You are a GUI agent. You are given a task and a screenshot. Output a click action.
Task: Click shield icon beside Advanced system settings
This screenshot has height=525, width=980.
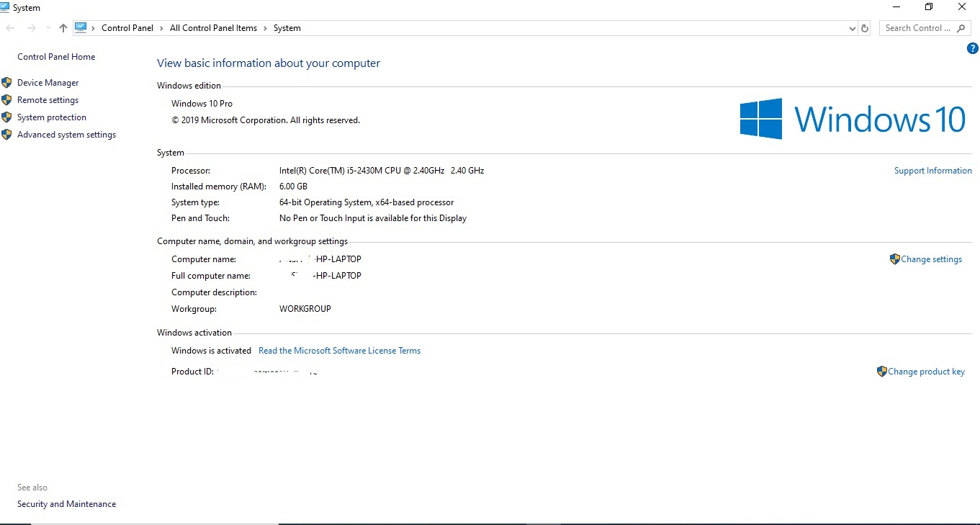point(6,135)
